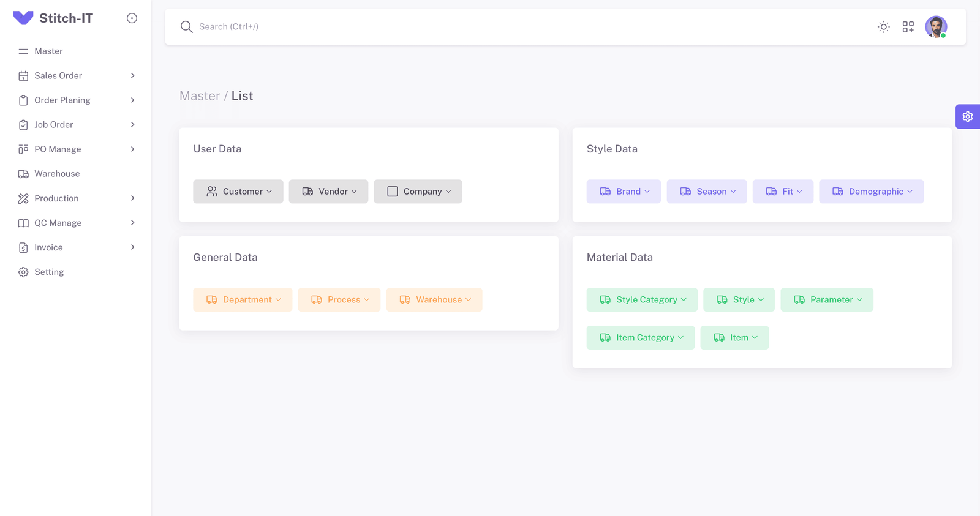The image size is (980, 516).
Task: Click the Warehouse truck icon in sidebar
Action: click(x=23, y=174)
